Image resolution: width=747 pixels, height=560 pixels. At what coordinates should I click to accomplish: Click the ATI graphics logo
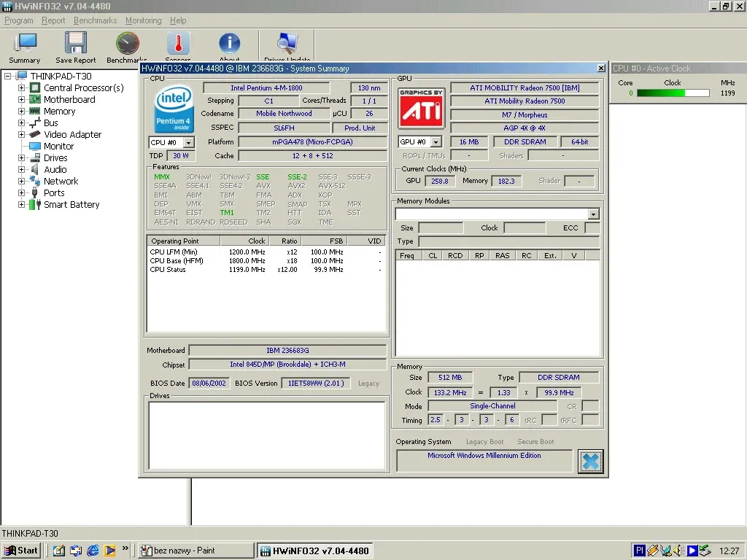tap(421, 108)
